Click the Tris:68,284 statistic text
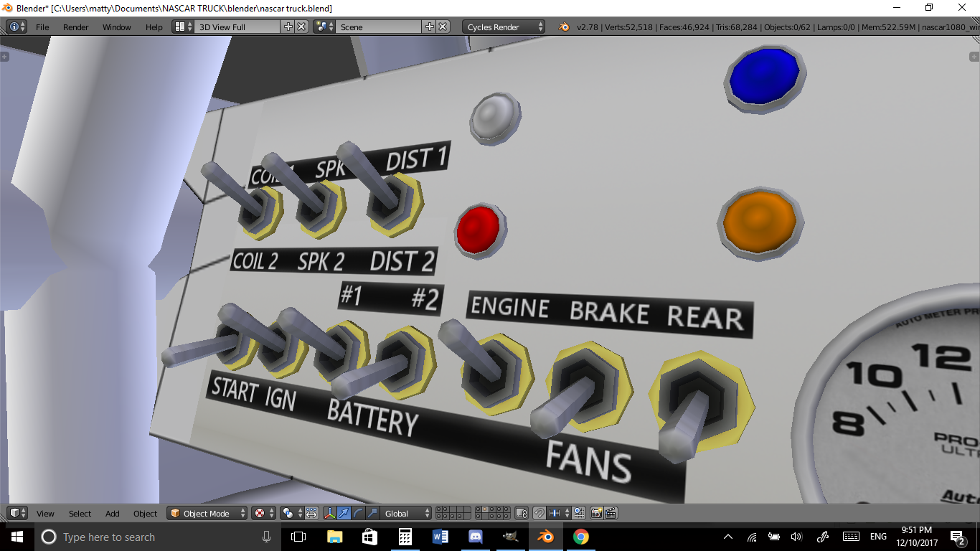 735,27
